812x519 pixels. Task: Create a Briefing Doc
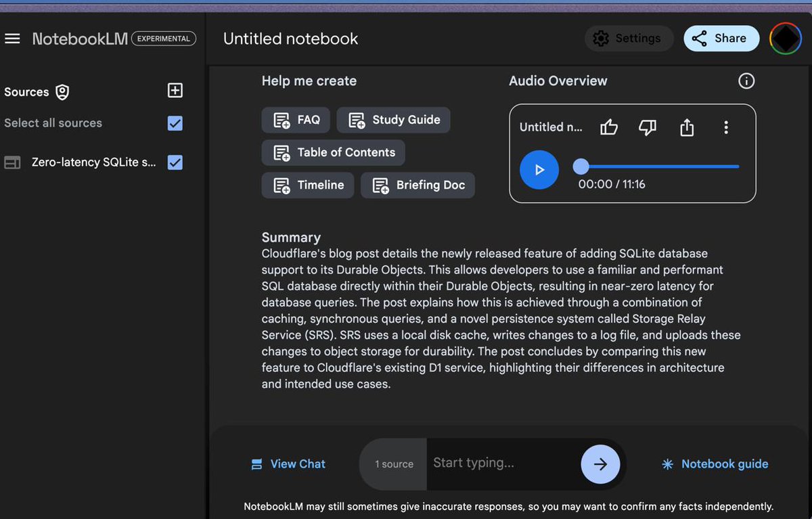pos(418,185)
